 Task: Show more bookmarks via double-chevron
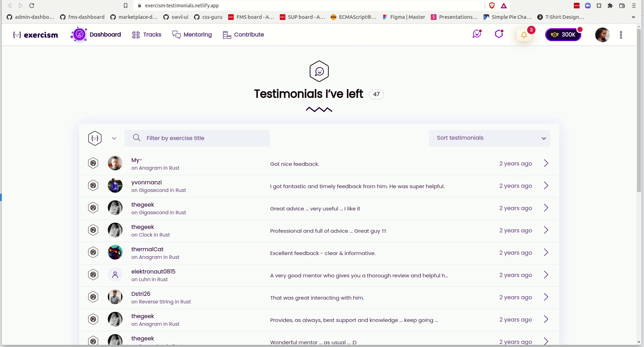(634, 17)
